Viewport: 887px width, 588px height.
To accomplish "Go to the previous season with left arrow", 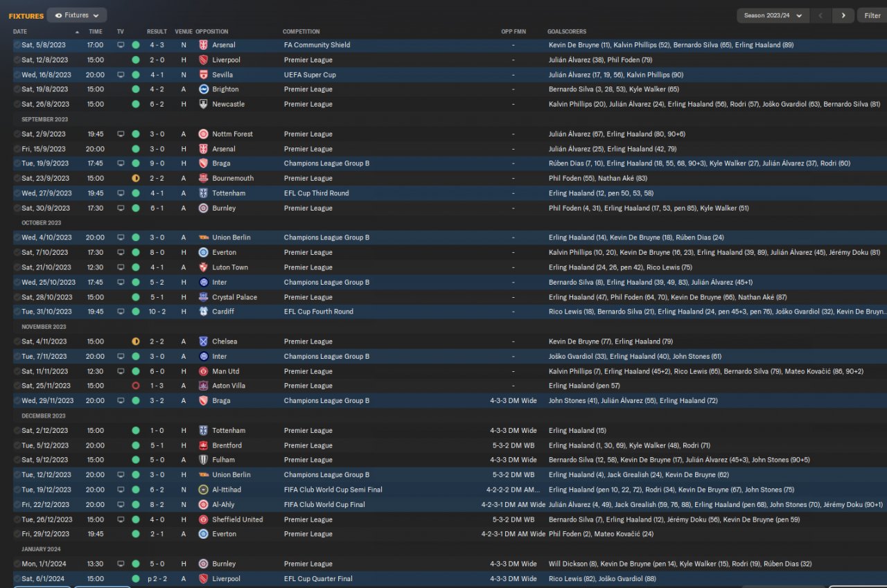I will 821,15.
